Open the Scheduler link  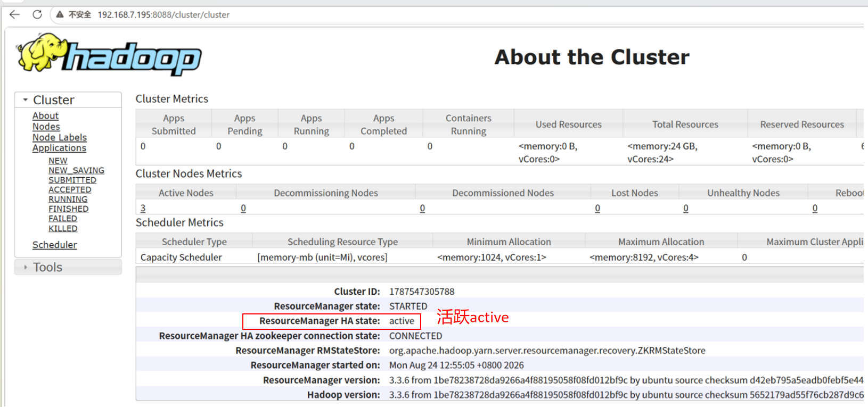coord(55,245)
